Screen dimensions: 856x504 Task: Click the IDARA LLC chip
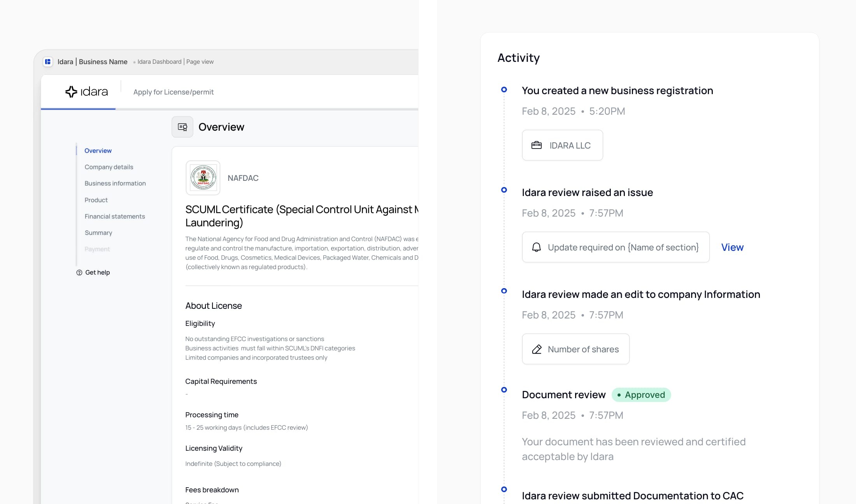(x=563, y=145)
